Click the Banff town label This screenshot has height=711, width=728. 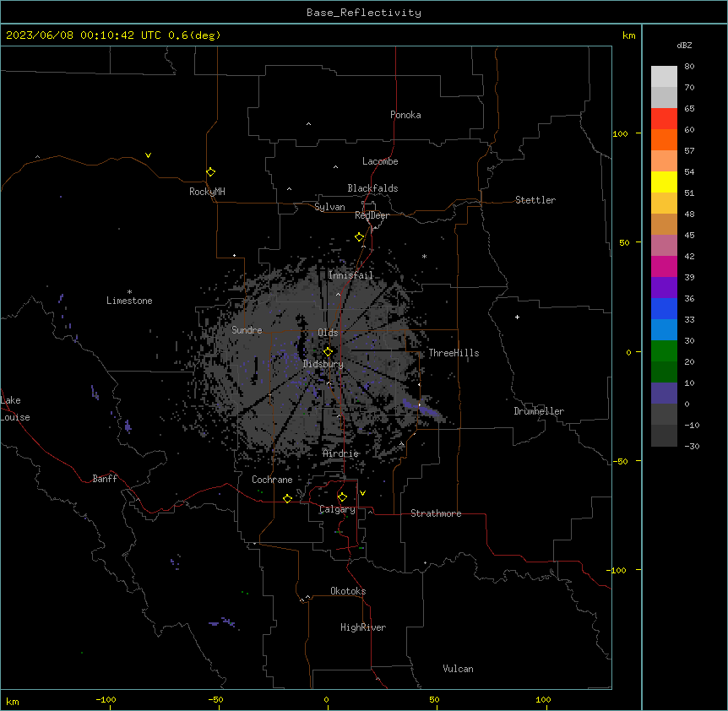105,479
